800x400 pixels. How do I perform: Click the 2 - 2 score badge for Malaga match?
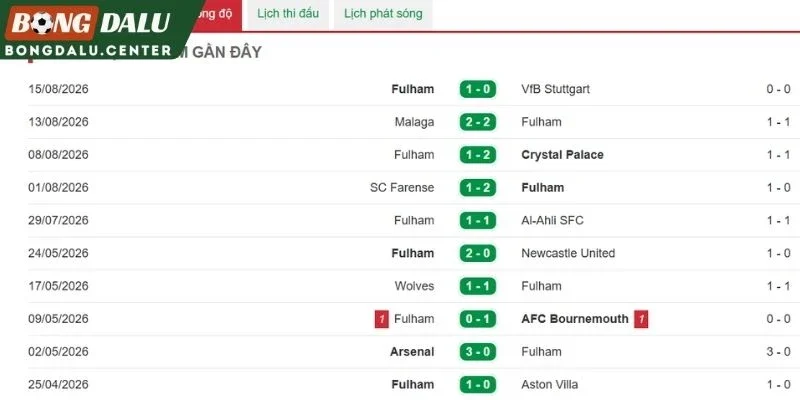point(478,122)
